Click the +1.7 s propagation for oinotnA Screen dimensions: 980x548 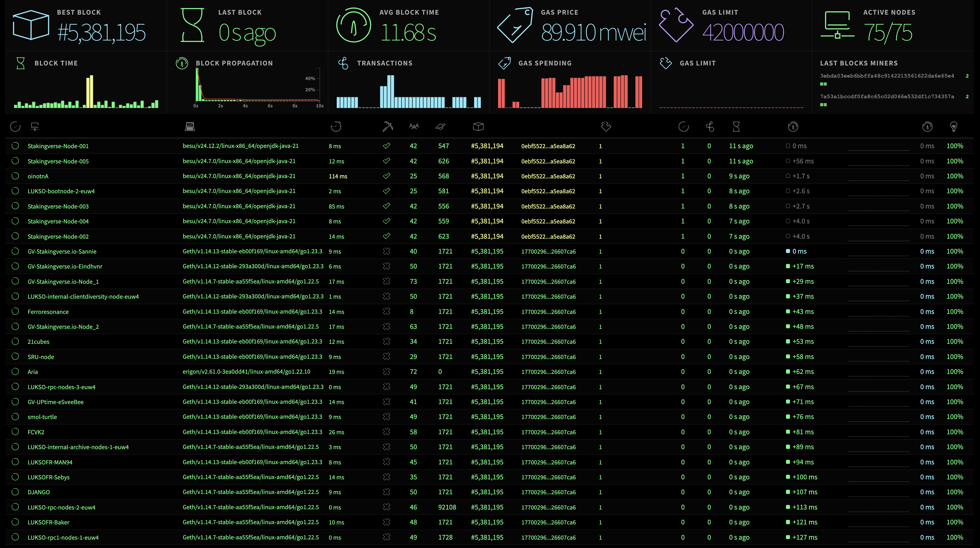(x=801, y=176)
